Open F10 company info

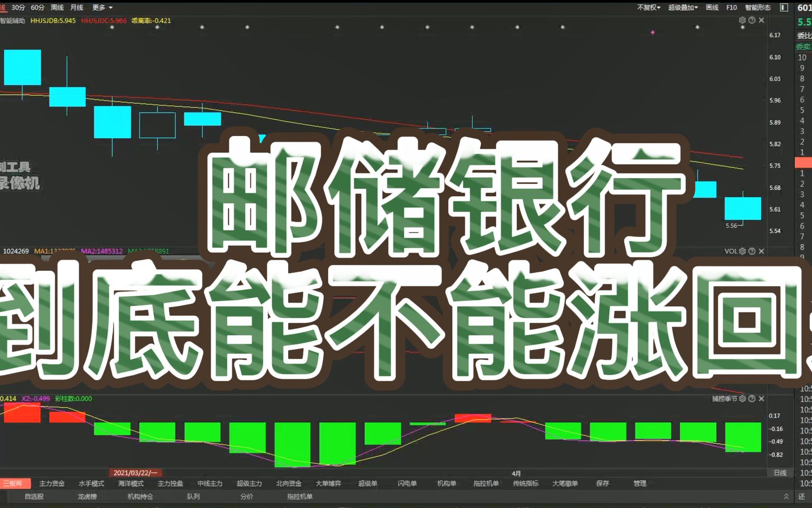[732, 7]
